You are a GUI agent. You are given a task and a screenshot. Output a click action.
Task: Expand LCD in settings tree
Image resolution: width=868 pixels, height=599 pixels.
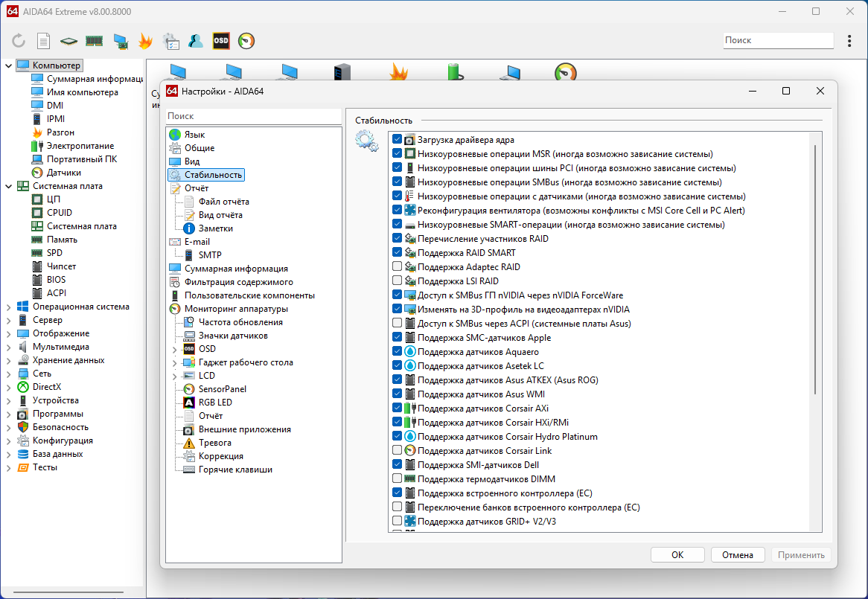tap(174, 376)
